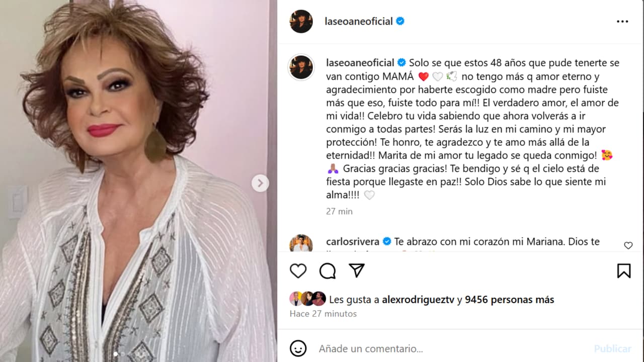Like the post with the heart icon
The image size is (644, 362).
(x=298, y=270)
